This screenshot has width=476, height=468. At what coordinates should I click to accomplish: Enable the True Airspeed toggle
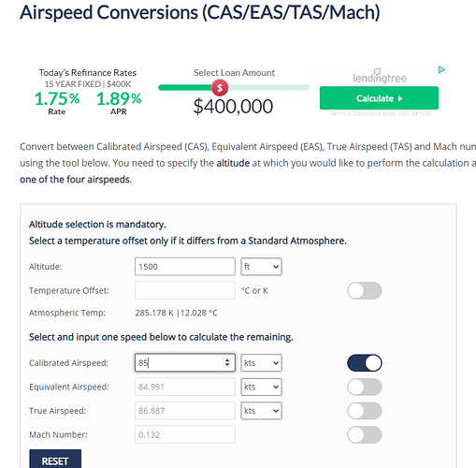(365, 411)
